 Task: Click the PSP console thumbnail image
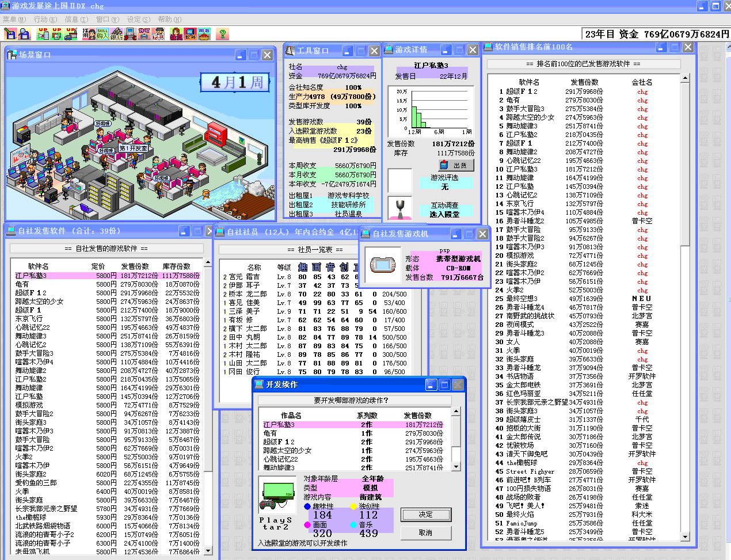tap(382, 265)
